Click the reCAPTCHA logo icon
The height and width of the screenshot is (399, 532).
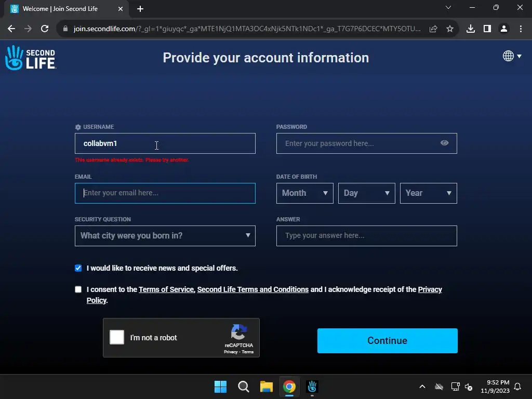239,332
